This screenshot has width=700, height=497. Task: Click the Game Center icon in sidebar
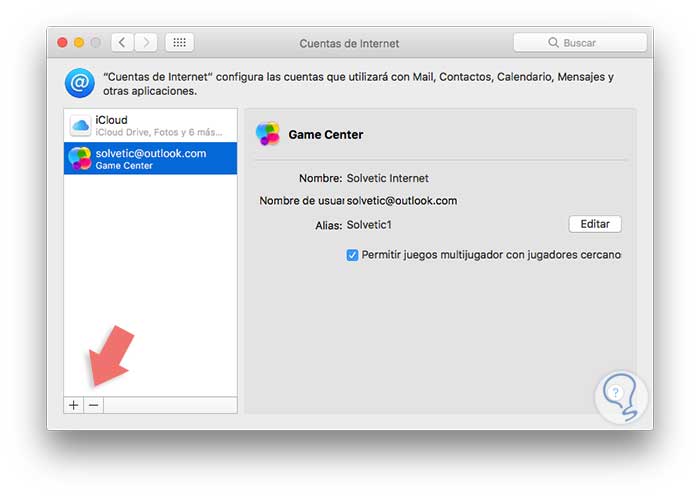pos(80,158)
